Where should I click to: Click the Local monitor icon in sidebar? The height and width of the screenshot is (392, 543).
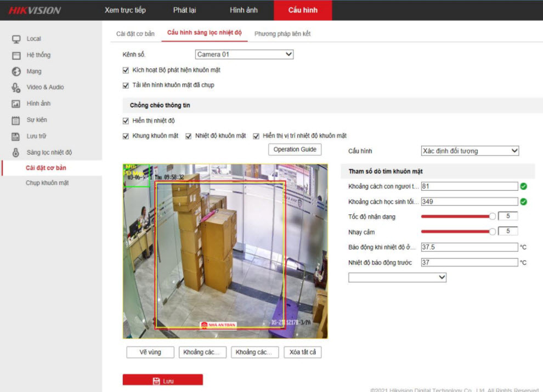coord(16,39)
